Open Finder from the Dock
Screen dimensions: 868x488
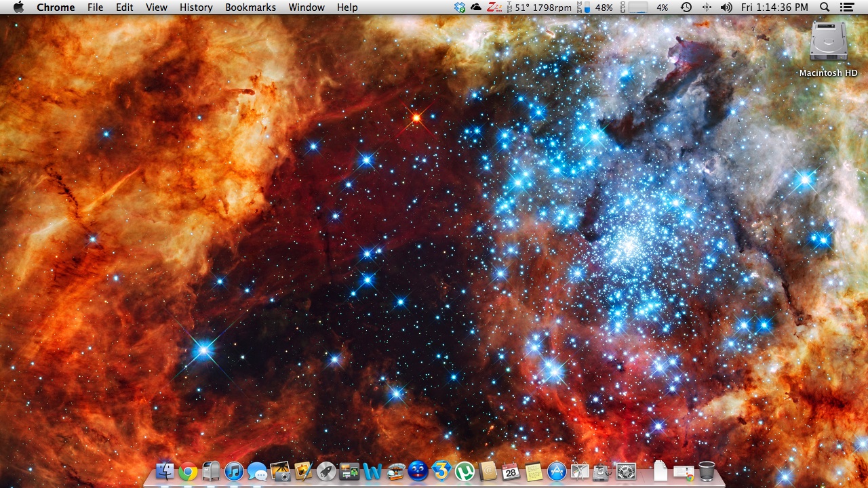(x=165, y=471)
